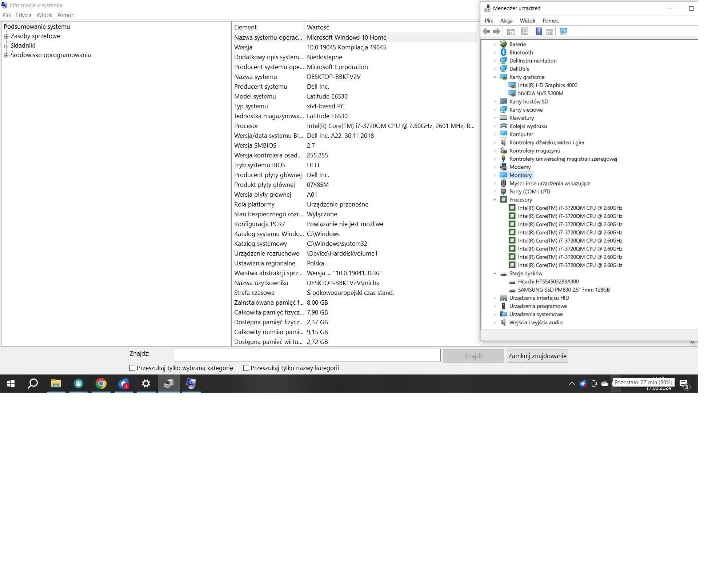Select Hitachi HTS545032B9A300 disk drive icon
This screenshot has height=573, width=728.
(512, 282)
